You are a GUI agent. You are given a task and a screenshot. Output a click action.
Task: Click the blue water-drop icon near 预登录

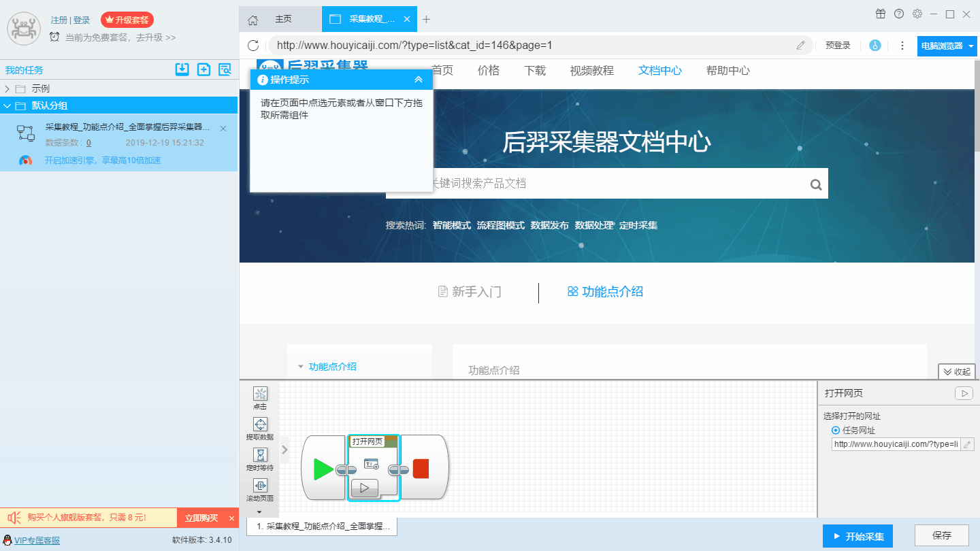coord(875,46)
